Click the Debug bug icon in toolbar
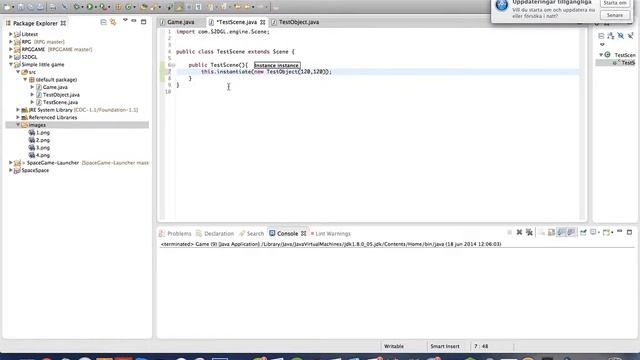The height and width of the screenshot is (360, 640). point(77,7)
